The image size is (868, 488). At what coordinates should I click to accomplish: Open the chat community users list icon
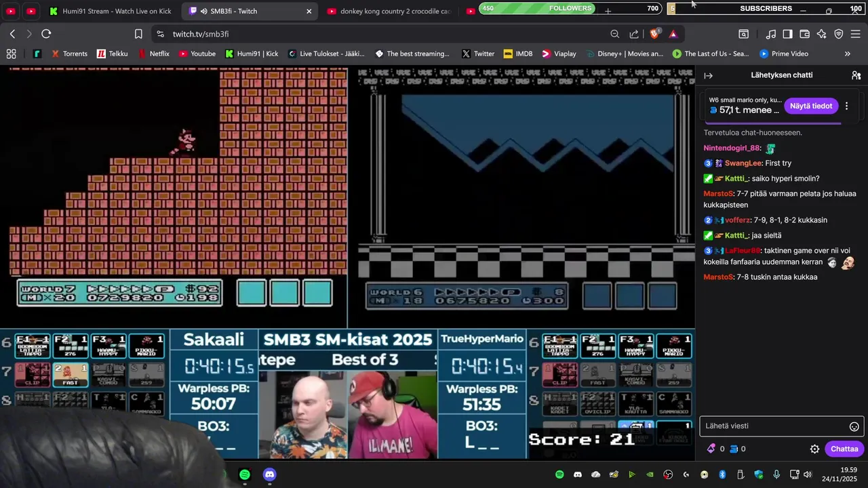coord(856,76)
